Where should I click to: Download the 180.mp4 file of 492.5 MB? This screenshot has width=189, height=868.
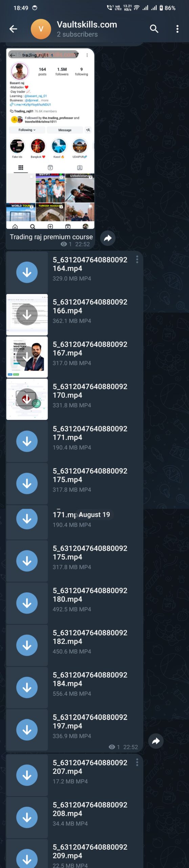click(27, 603)
